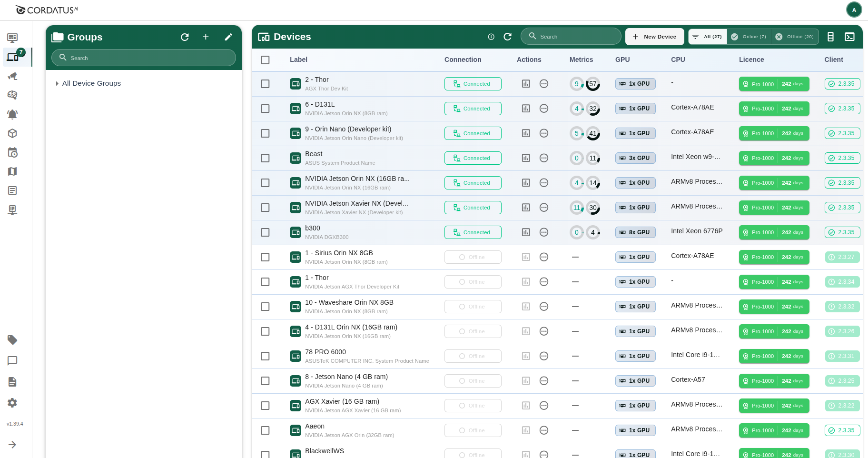The height and width of the screenshot is (458, 868).
Task: Click 3x GPU chip for Beast
Action: pos(635,158)
